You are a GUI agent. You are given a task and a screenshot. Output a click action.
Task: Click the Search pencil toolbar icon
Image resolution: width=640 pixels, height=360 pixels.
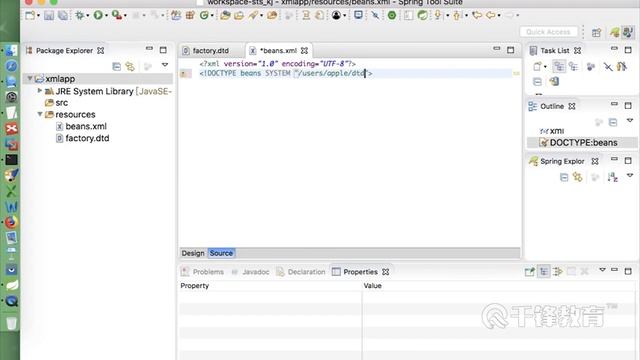253,16
